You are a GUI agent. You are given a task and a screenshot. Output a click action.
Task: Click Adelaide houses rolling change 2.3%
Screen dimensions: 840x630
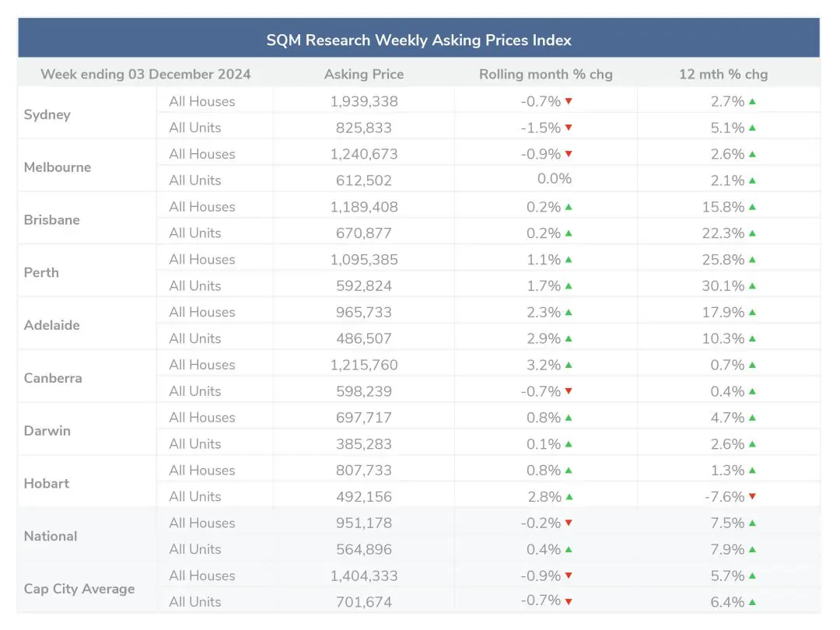[x=543, y=312]
